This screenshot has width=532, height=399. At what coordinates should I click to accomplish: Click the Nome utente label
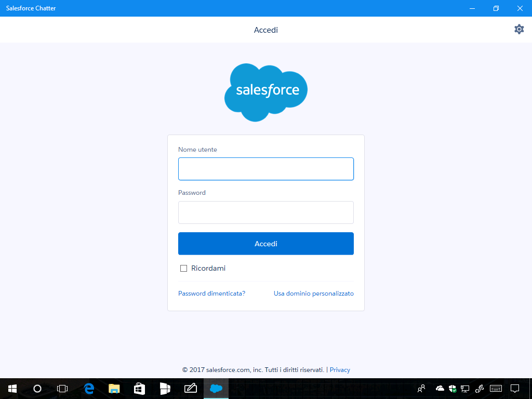click(197, 150)
